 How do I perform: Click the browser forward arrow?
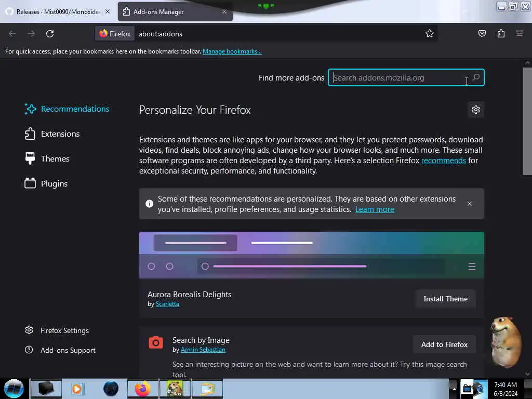(31, 34)
